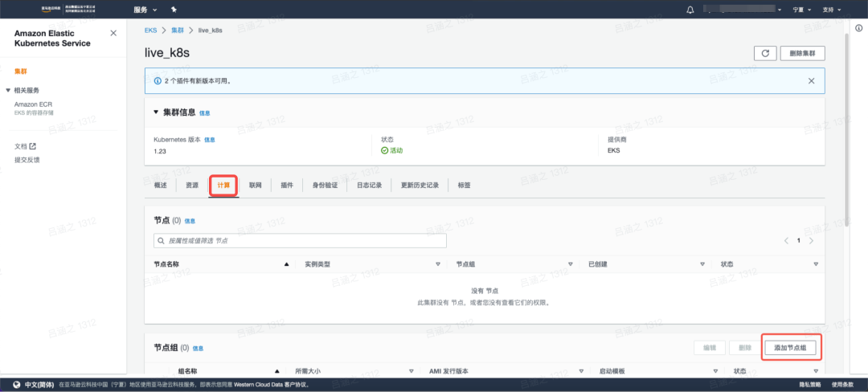Switch to the 概述 tab
This screenshot has height=392, width=868.
160,186
